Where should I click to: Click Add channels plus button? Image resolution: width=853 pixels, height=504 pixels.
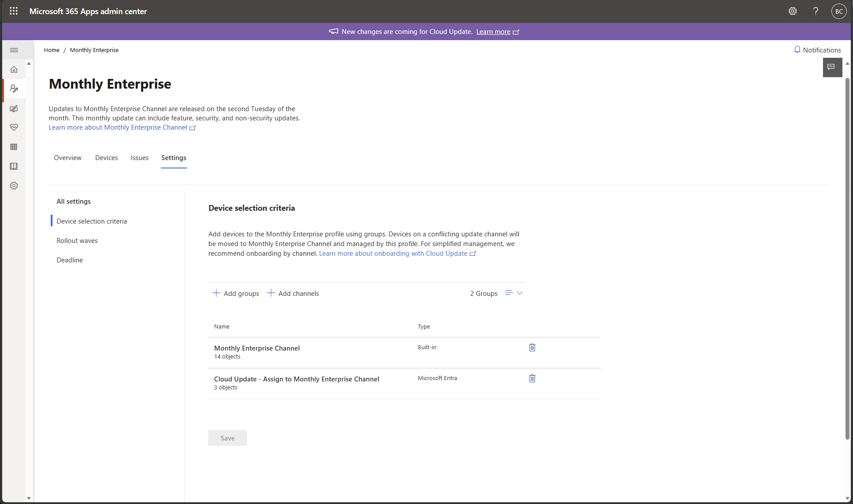[x=293, y=293]
